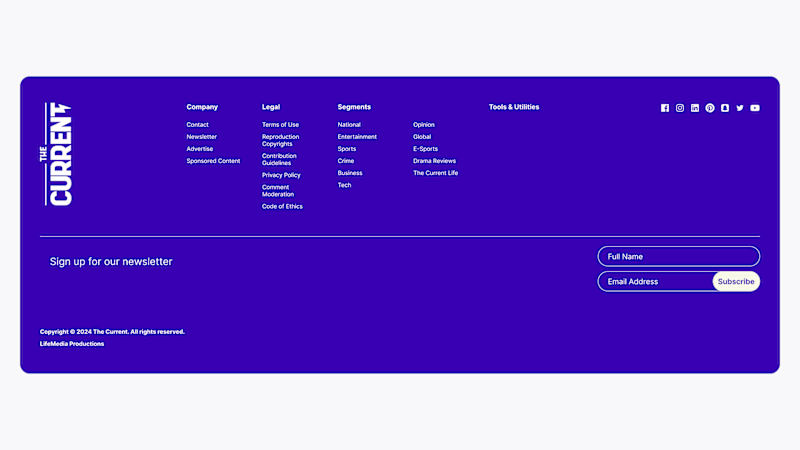Open Sponsored Content link
The width and height of the screenshot is (800, 450).
[213, 161]
